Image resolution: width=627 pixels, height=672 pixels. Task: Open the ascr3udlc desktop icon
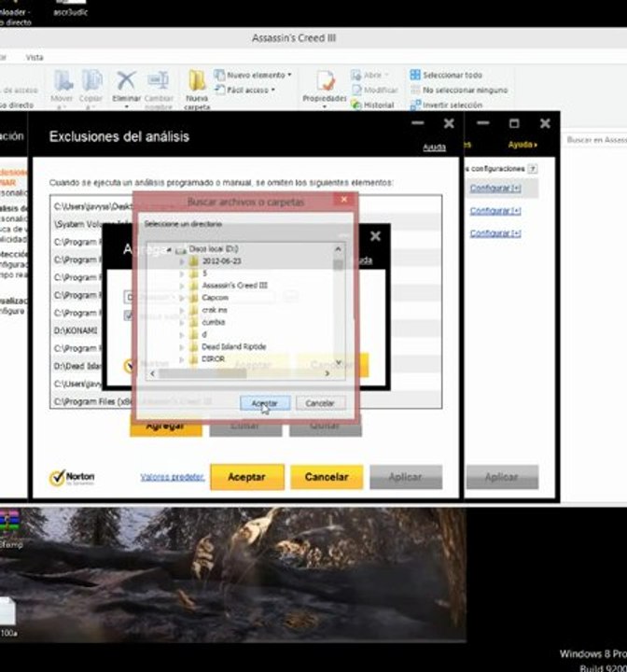click(71, 7)
